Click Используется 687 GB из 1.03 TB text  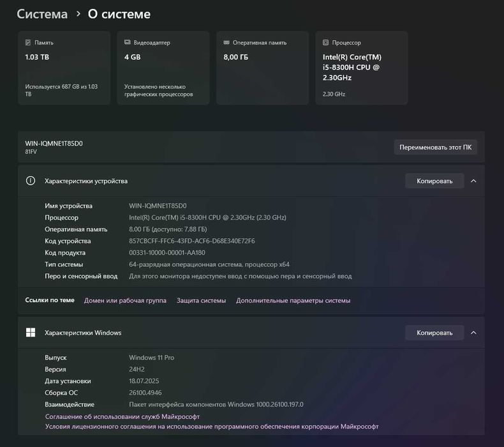(61, 91)
